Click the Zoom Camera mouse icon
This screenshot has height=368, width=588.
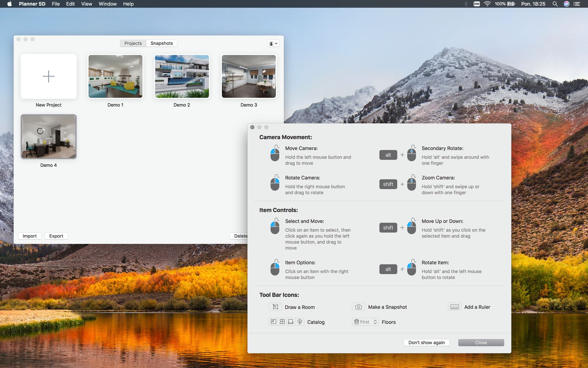412,182
